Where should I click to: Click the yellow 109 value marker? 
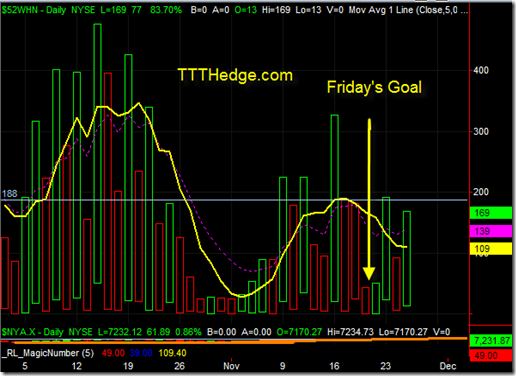point(491,249)
